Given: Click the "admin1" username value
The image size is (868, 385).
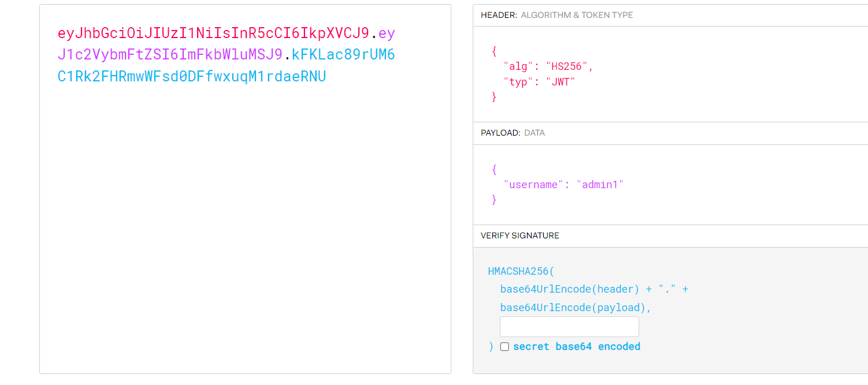Looking at the screenshot, I should pyautogui.click(x=600, y=185).
